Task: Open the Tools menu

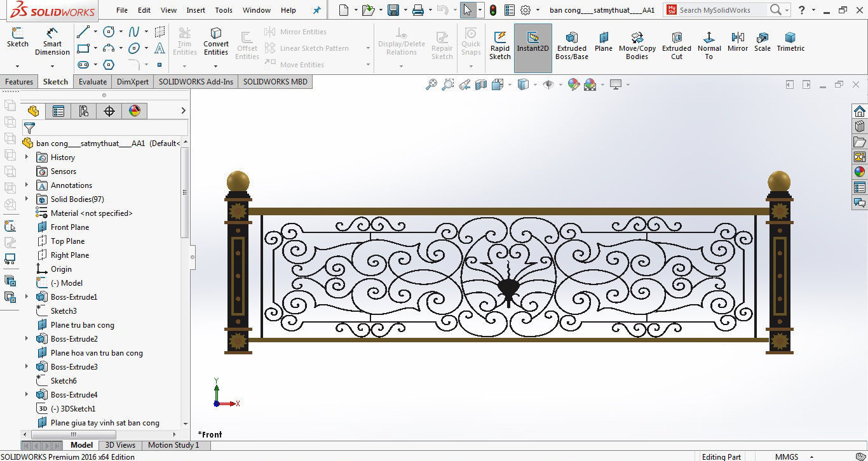Action: pyautogui.click(x=224, y=10)
